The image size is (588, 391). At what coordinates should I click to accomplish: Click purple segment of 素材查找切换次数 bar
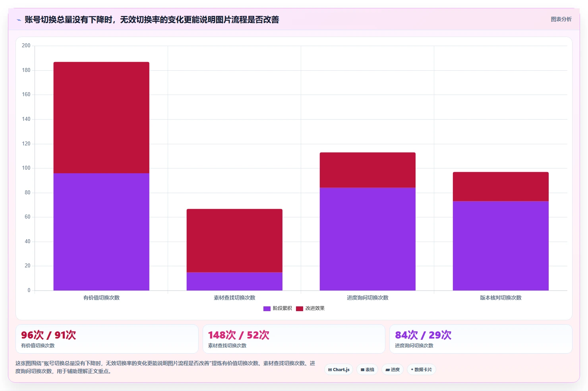tap(234, 281)
